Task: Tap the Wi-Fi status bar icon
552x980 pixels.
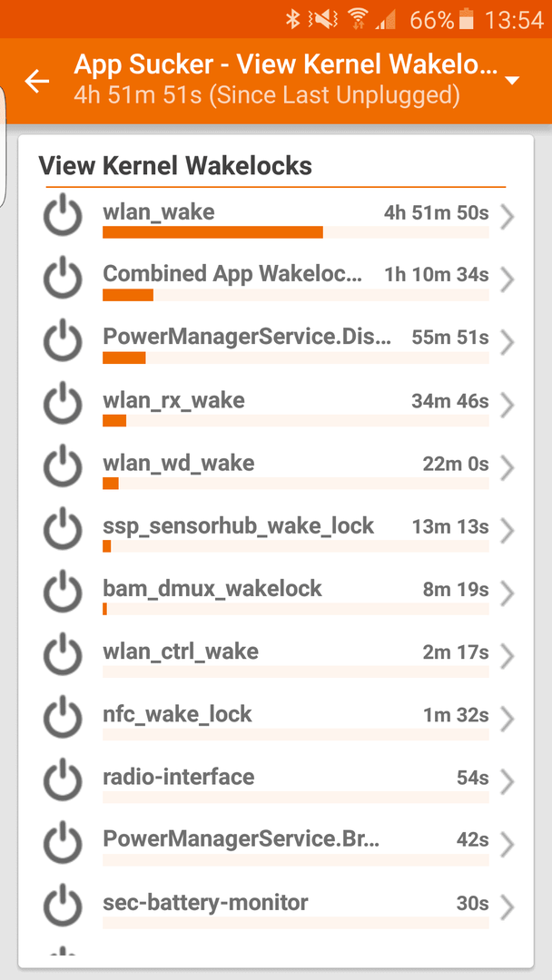Action: [358, 20]
